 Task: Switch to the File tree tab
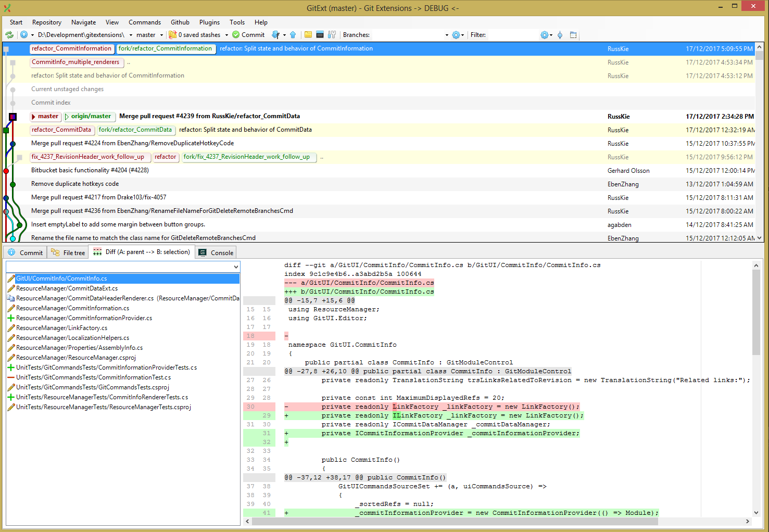point(68,252)
